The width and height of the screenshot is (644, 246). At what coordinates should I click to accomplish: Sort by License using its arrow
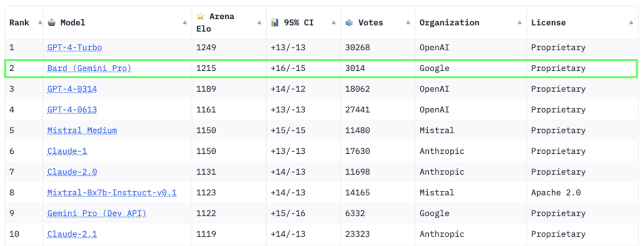tap(631, 23)
